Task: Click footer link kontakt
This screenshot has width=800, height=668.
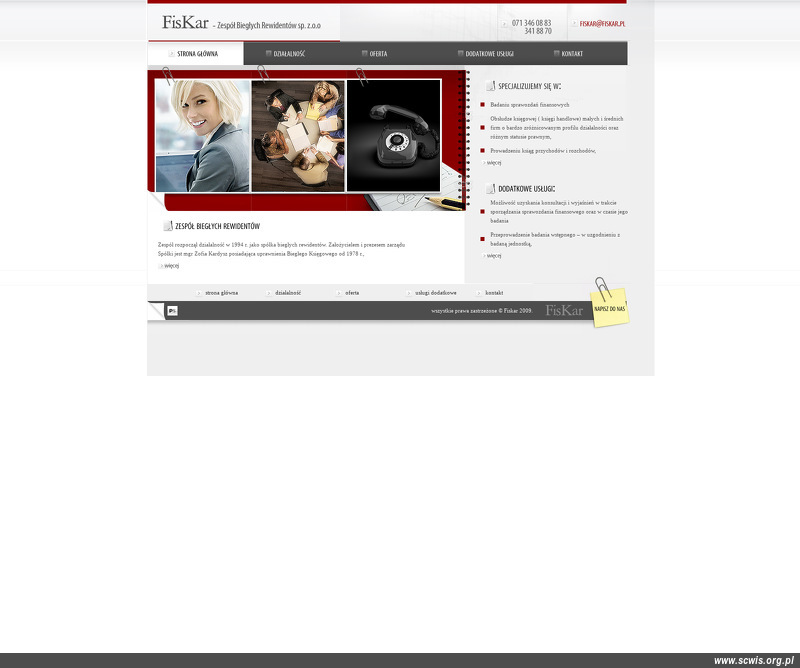Action: tap(494, 293)
